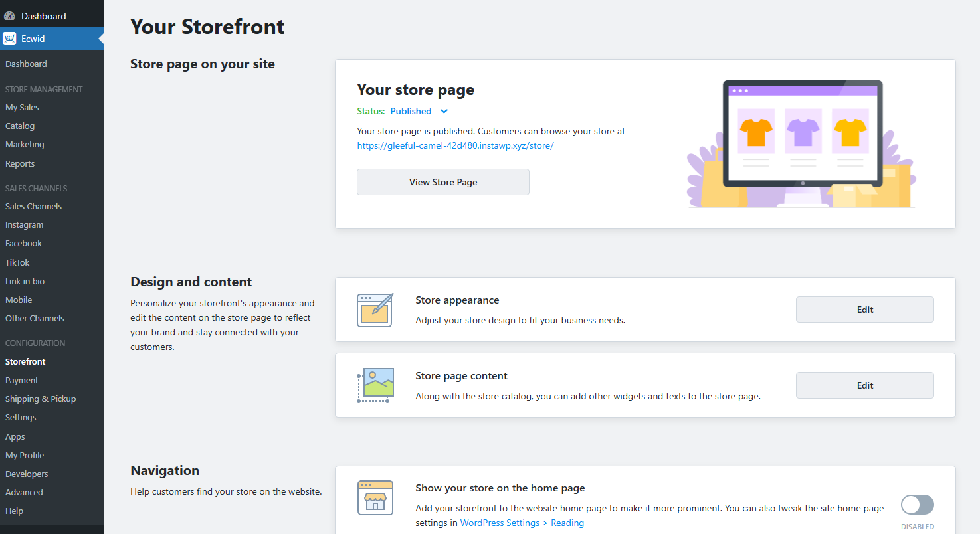Click the Store page content image icon
Screen dimensions: 980x534
[x=375, y=385]
